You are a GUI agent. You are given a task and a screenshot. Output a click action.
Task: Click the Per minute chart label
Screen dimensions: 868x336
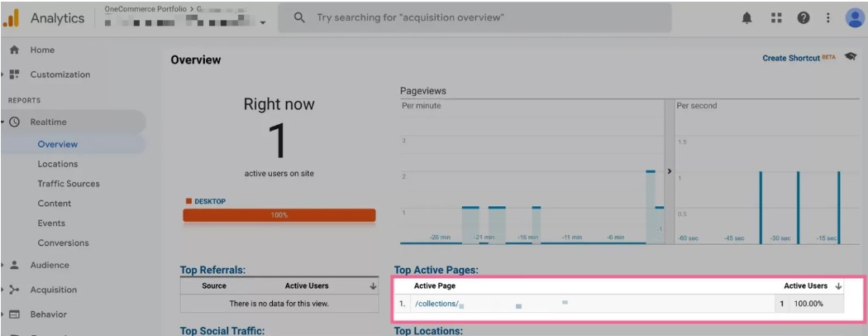[422, 105]
